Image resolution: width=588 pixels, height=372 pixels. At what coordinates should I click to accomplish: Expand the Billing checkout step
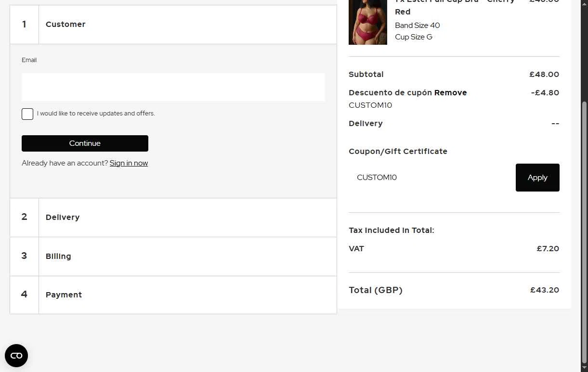point(173,257)
